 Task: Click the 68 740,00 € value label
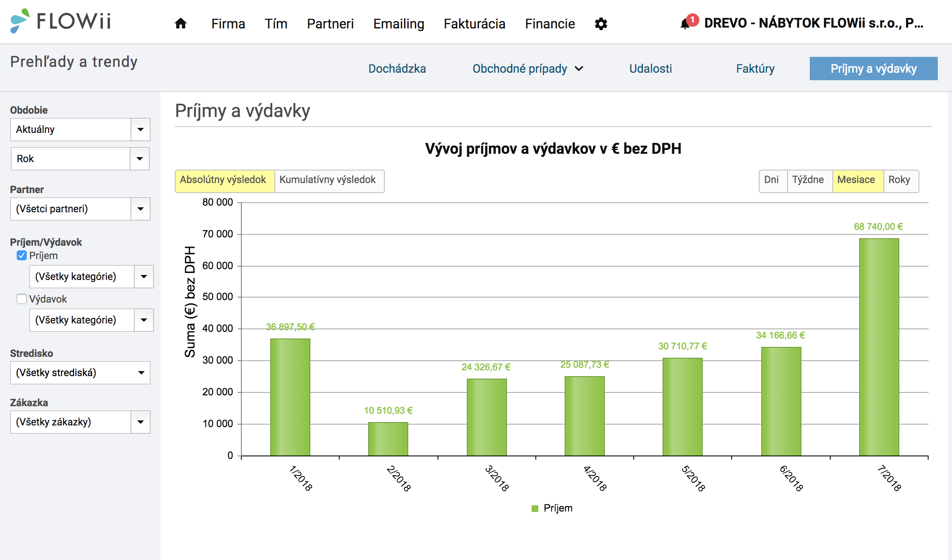point(878,227)
